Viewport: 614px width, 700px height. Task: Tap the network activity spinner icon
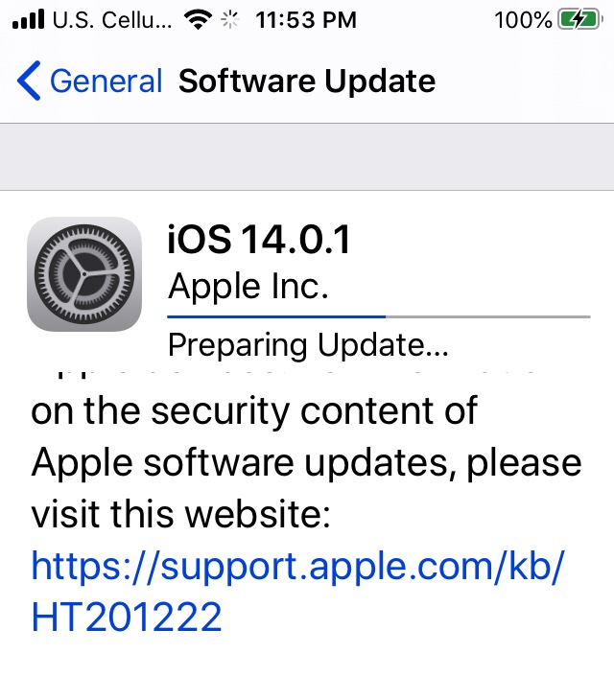pyautogui.click(x=230, y=20)
